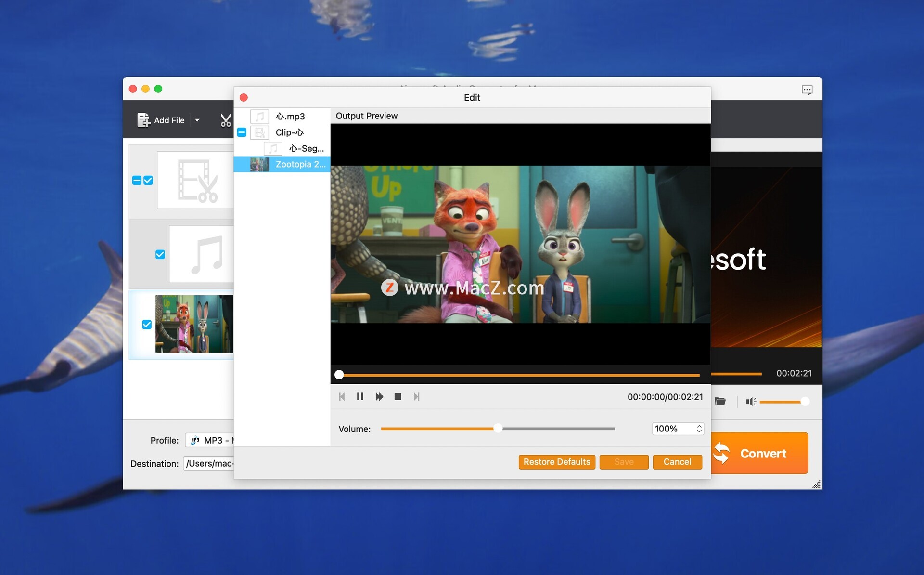924x575 pixels.
Task: Cancel the Edit dialog
Action: [x=677, y=462]
